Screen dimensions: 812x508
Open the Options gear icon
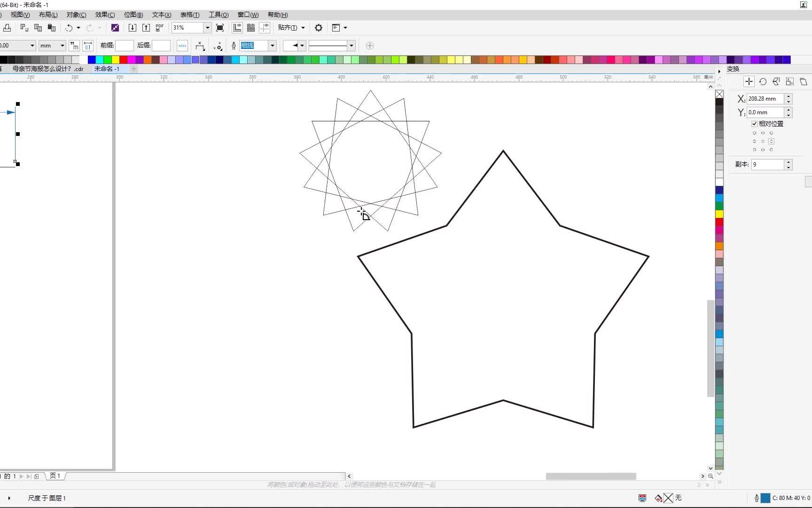319,28
